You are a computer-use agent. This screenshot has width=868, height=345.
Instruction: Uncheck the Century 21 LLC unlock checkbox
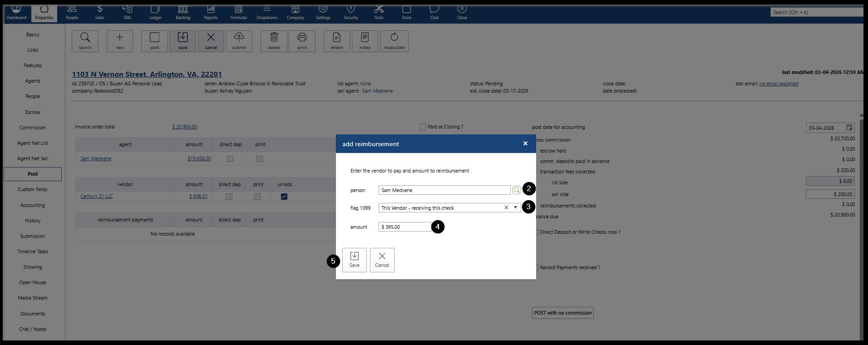pyautogui.click(x=284, y=197)
